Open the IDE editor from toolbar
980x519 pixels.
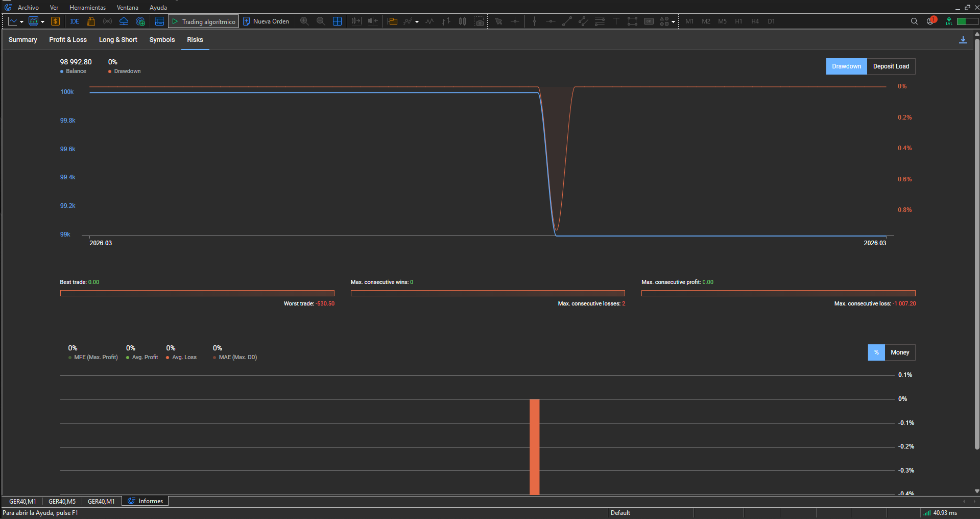75,21
